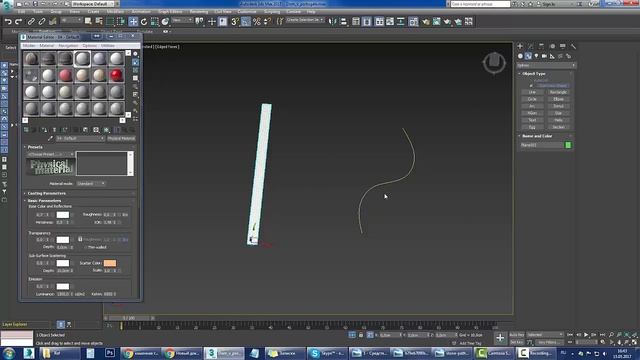Viewport: 640px width, 360px height.
Task: Select the Lights category icon
Action: point(536,56)
